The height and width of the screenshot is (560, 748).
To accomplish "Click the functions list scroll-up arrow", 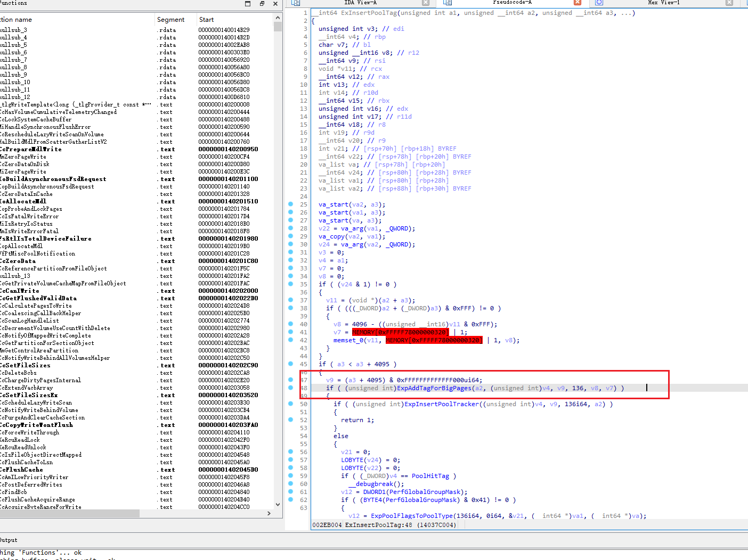I will (278, 18).
